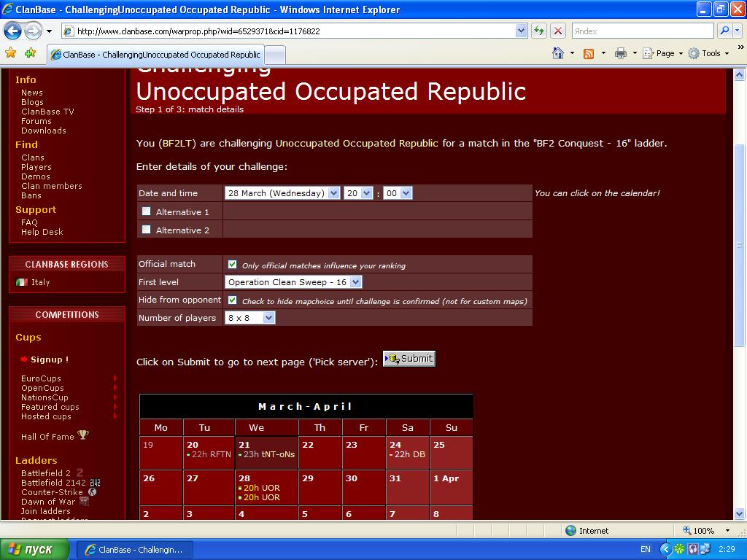Image resolution: width=747 pixels, height=560 pixels.
Task: Click the Battlefield 2142 ladder icon
Action: pyautogui.click(x=95, y=483)
